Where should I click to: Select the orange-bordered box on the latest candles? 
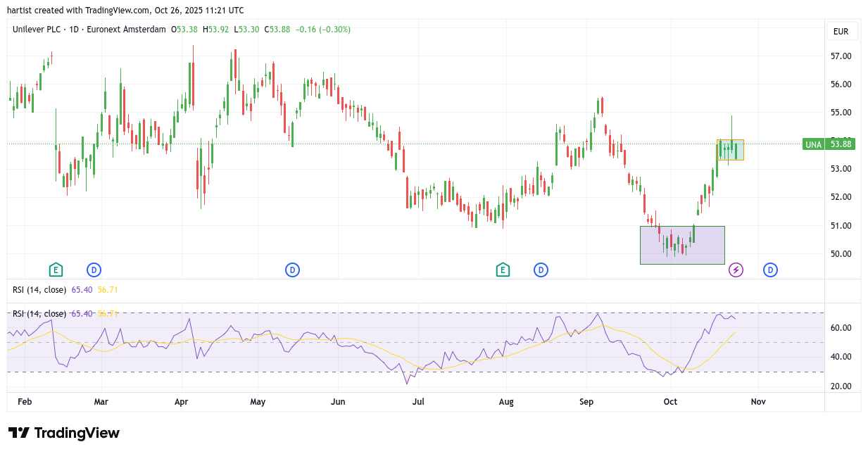[x=730, y=150]
